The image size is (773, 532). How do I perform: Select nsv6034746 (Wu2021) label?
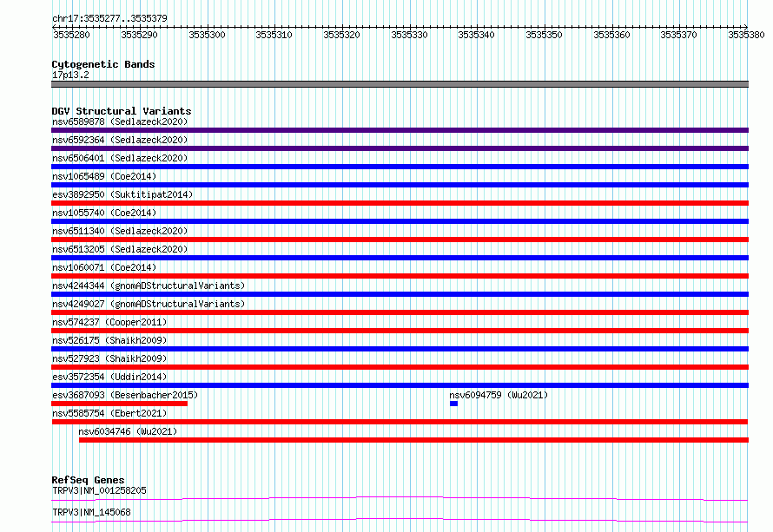(128, 431)
